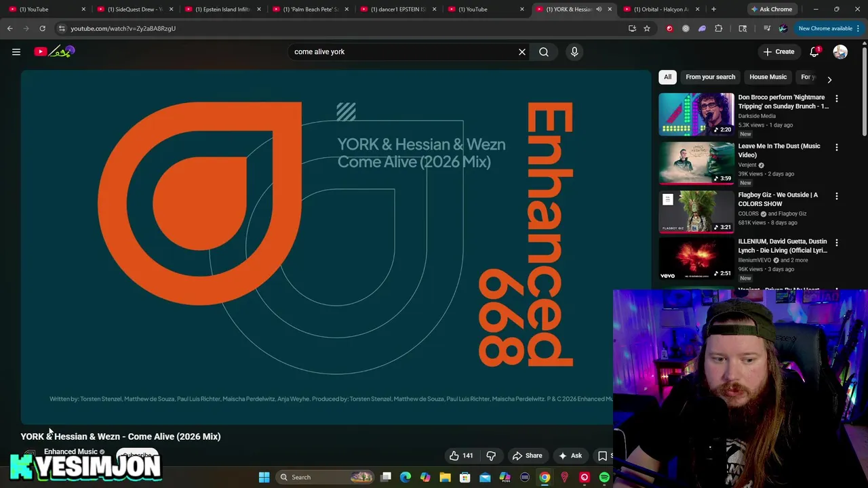868x488 pixels.
Task: Click the 141 likes count
Action: (x=467, y=455)
